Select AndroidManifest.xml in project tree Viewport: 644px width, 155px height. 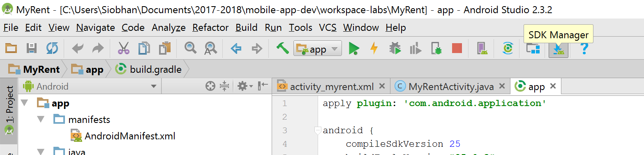tap(123, 136)
